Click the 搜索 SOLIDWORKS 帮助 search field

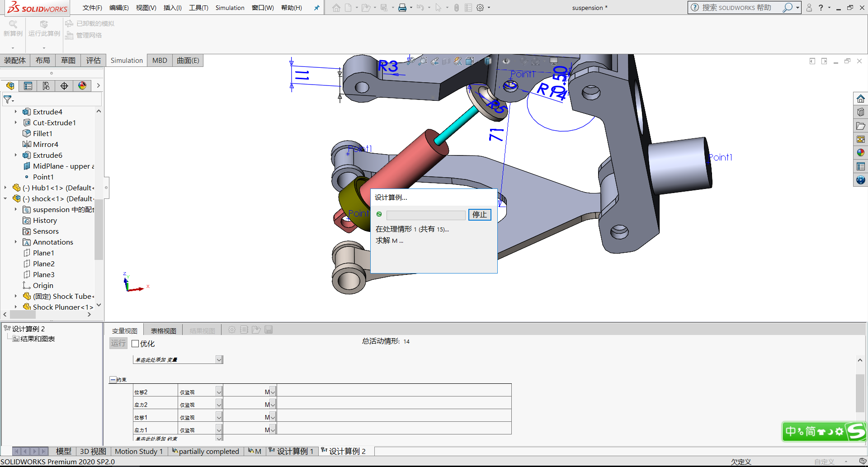[737, 8]
